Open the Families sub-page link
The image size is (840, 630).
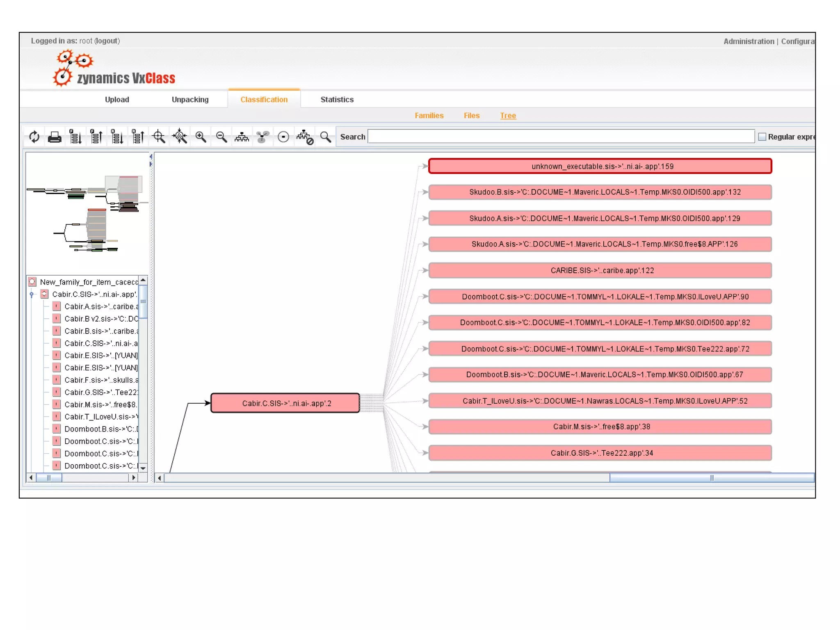pyautogui.click(x=429, y=116)
